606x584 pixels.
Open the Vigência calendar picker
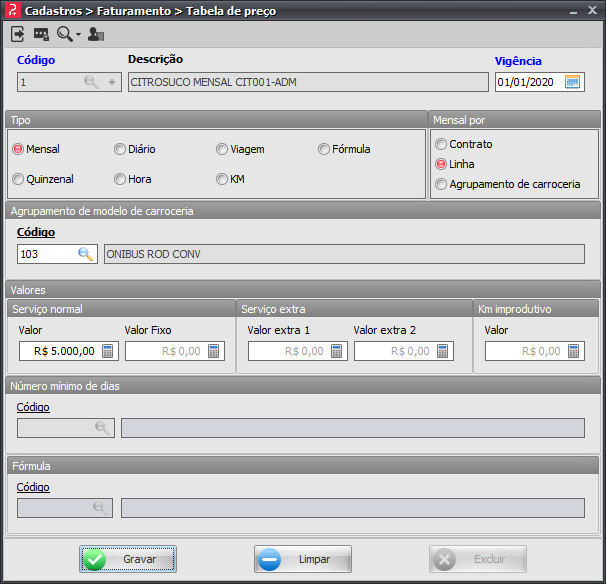pyautogui.click(x=572, y=82)
